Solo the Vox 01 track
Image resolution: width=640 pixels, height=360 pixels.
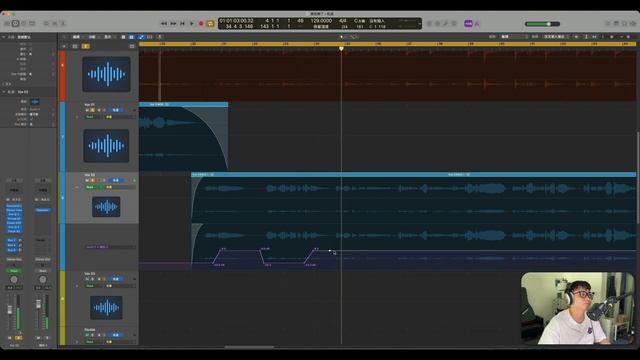pos(93,110)
